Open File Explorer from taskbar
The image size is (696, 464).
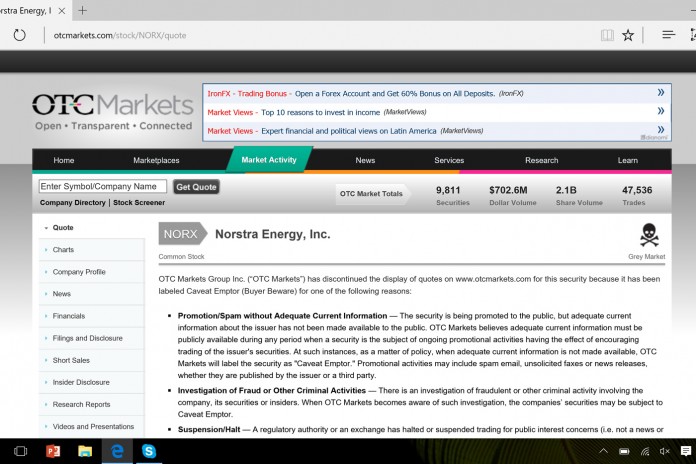(x=85, y=452)
